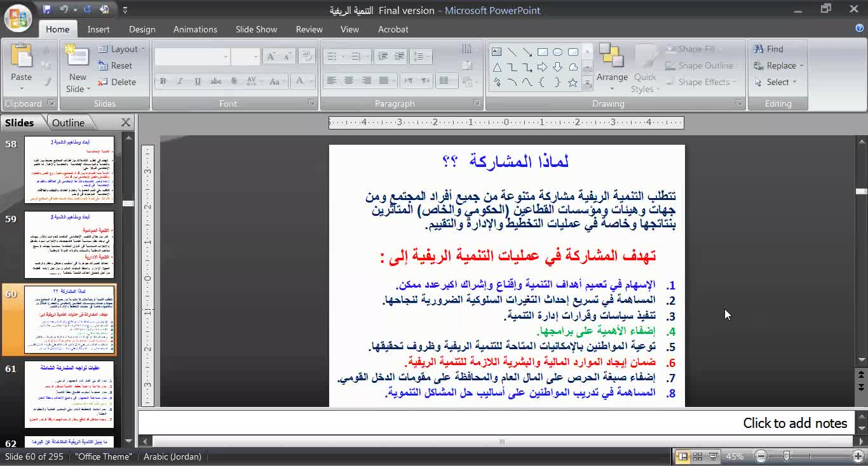868x466 pixels.
Task: Toggle Align Text Left
Action: tap(331, 81)
